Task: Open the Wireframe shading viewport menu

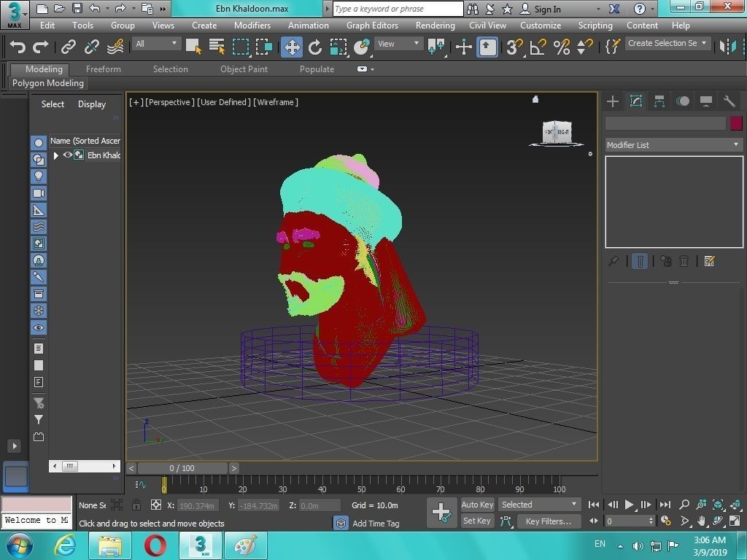Action: [276, 102]
